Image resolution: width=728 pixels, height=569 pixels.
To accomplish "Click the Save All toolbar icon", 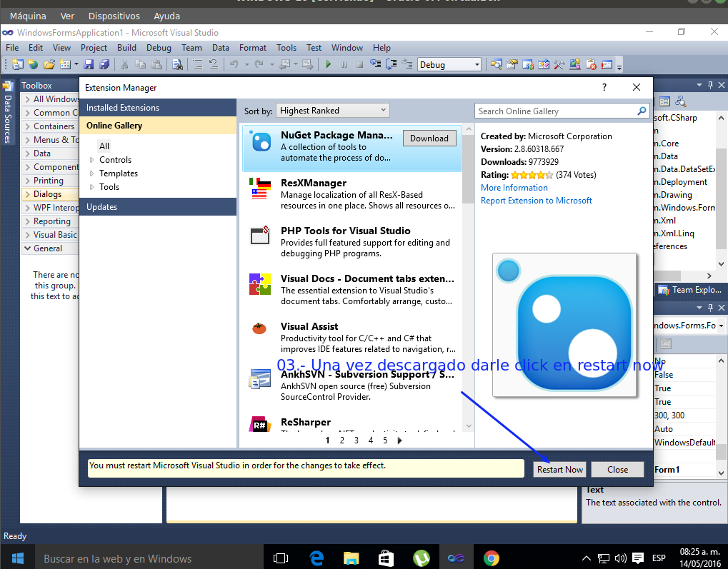I will point(104,64).
